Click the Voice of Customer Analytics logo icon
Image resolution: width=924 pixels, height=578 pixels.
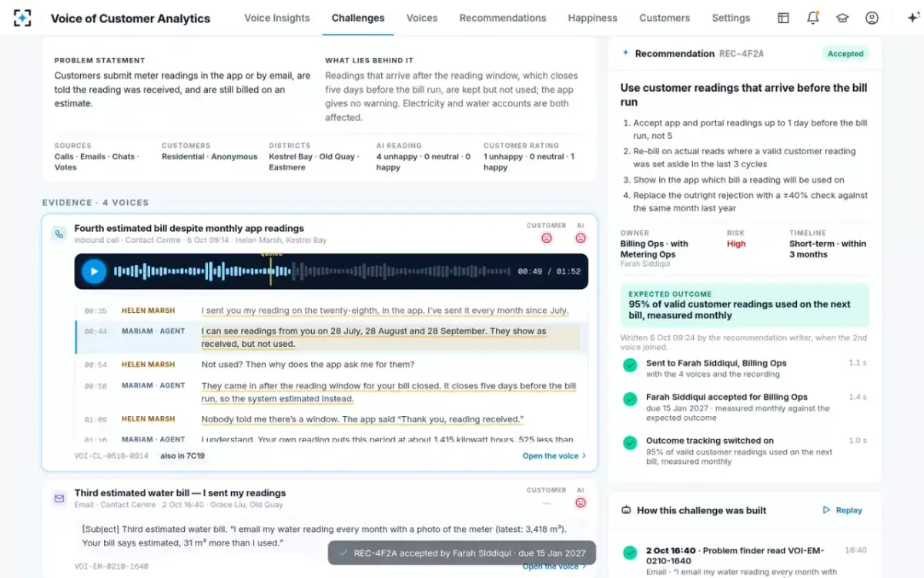tap(22, 18)
